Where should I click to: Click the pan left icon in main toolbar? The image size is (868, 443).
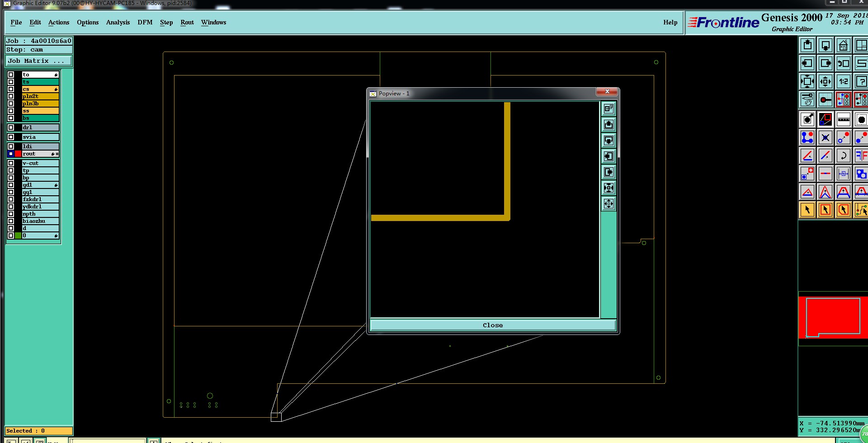tap(807, 63)
